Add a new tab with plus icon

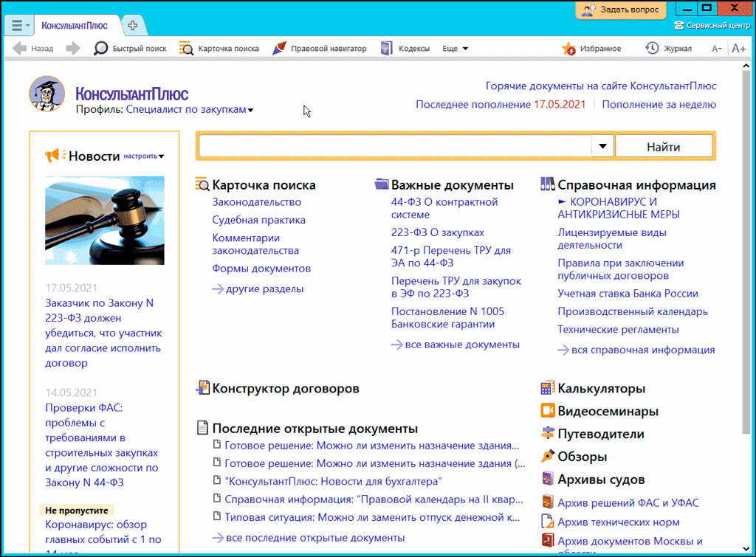133,26
